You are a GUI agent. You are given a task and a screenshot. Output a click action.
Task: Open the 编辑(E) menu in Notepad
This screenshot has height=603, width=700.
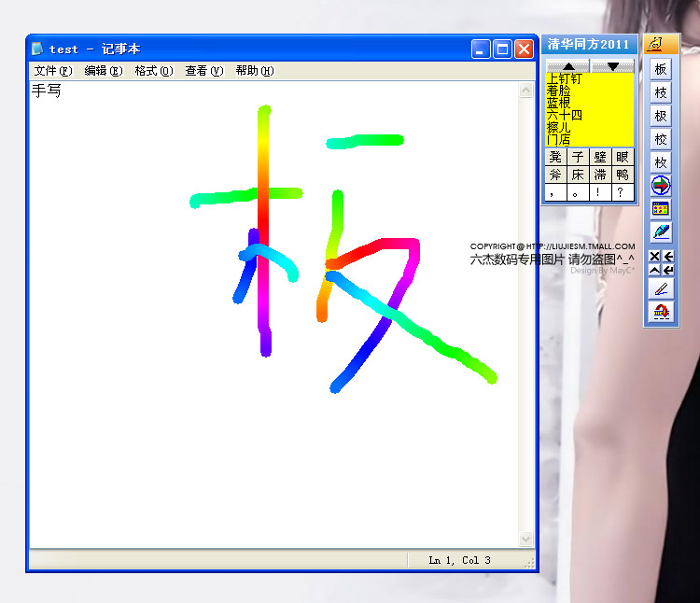click(x=104, y=71)
